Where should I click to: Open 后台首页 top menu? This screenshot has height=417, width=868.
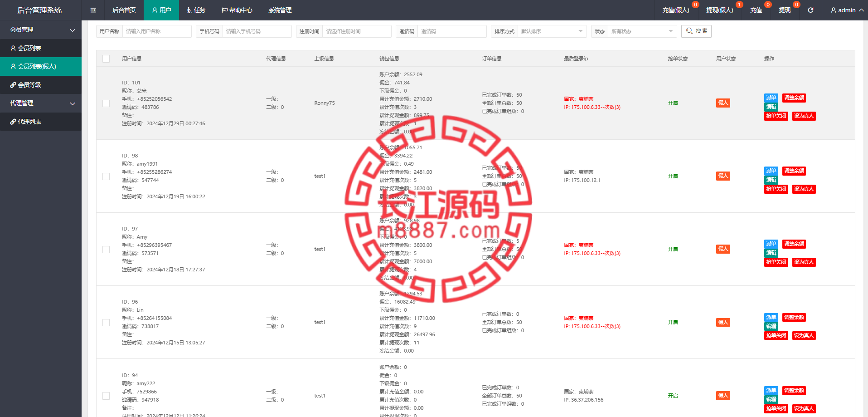point(124,10)
